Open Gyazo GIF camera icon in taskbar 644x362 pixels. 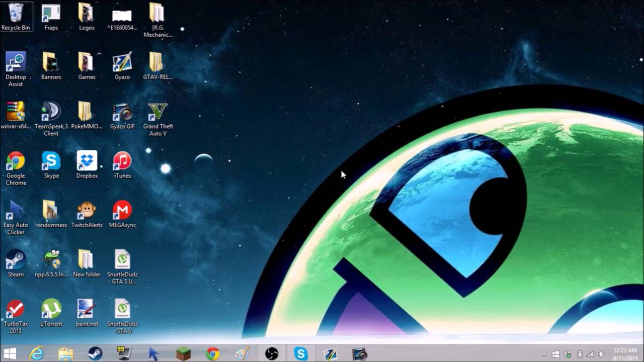360,353
